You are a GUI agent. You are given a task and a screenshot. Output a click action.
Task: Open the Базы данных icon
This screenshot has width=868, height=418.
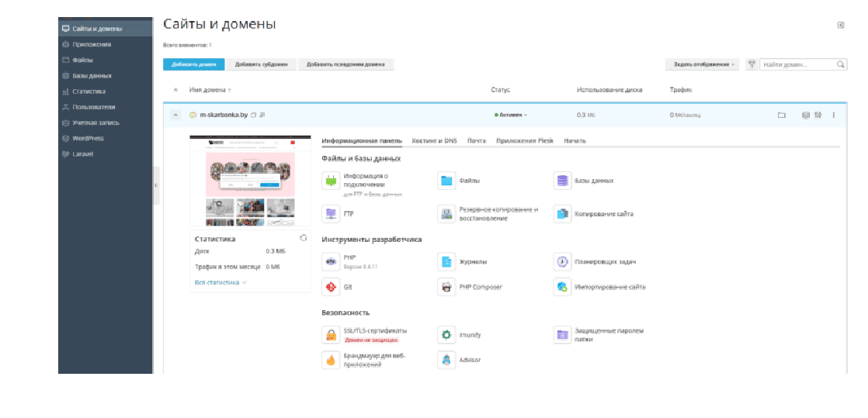click(563, 181)
